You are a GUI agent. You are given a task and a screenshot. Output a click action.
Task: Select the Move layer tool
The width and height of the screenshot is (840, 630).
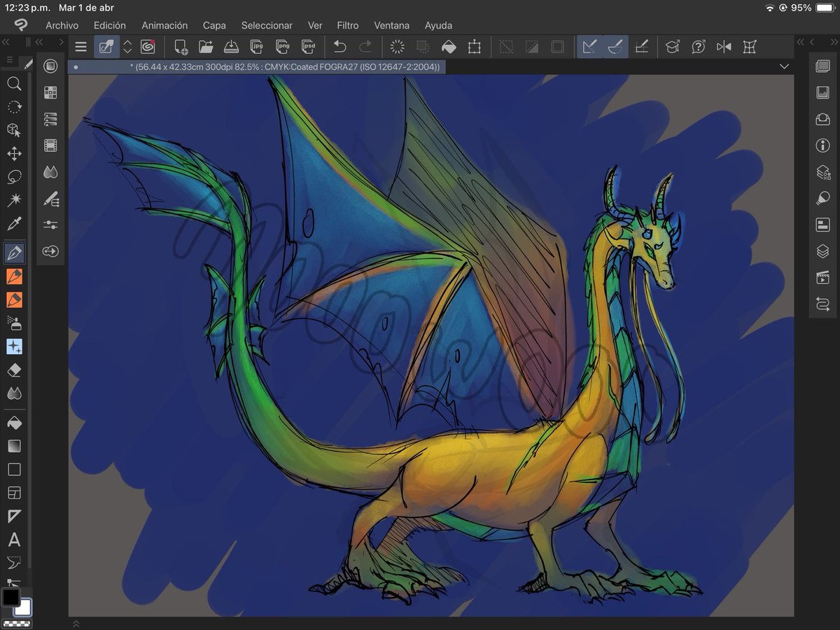(14, 154)
